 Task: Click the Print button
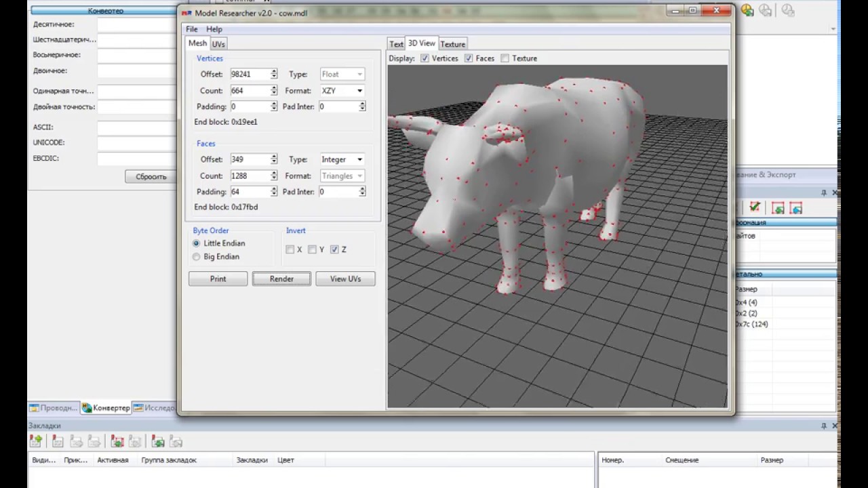[x=218, y=279]
